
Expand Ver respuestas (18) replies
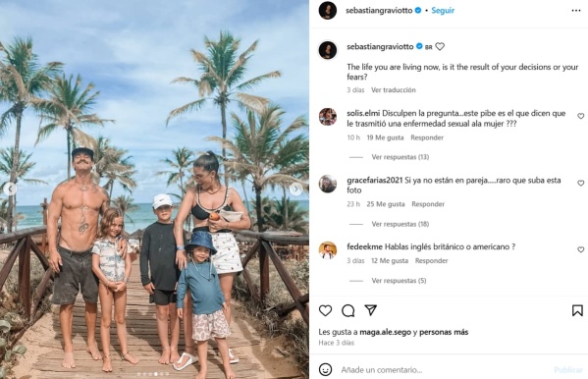401,224
